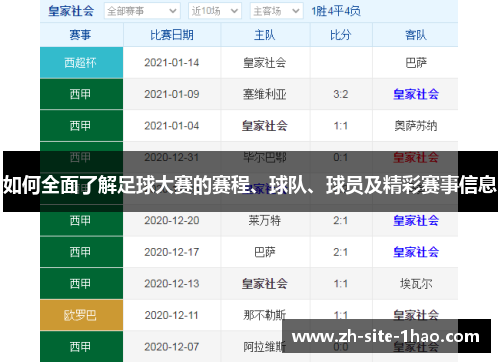
Task: Click the 1胜4平4负 record summary
Action: [x=336, y=11]
